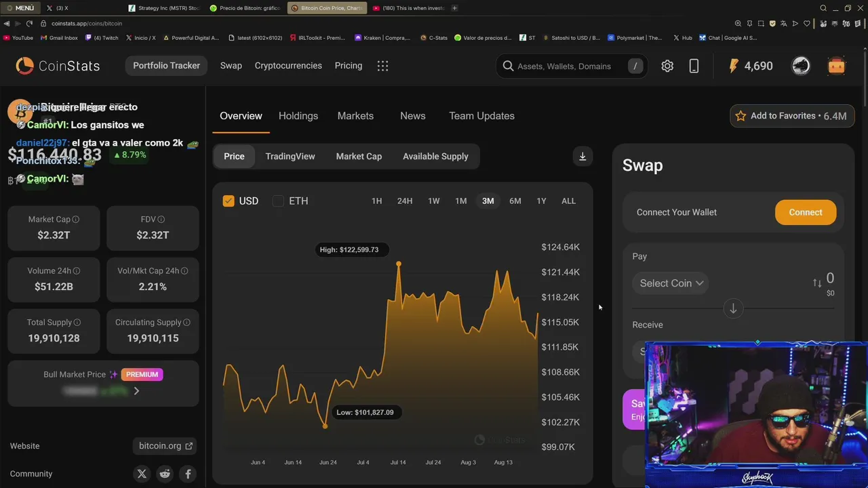Select the 1M time range
This screenshot has width=868, height=488.
click(x=461, y=201)
